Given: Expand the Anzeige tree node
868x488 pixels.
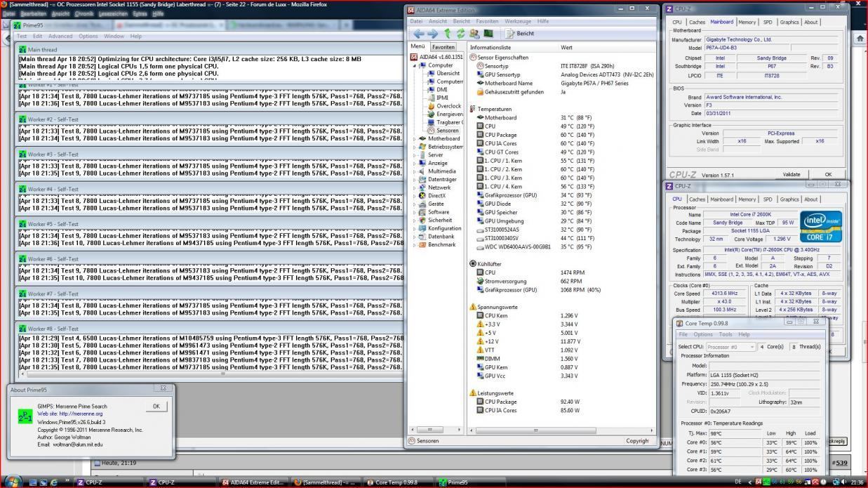Looking at the screenshot, I should [x=414, y=163].
